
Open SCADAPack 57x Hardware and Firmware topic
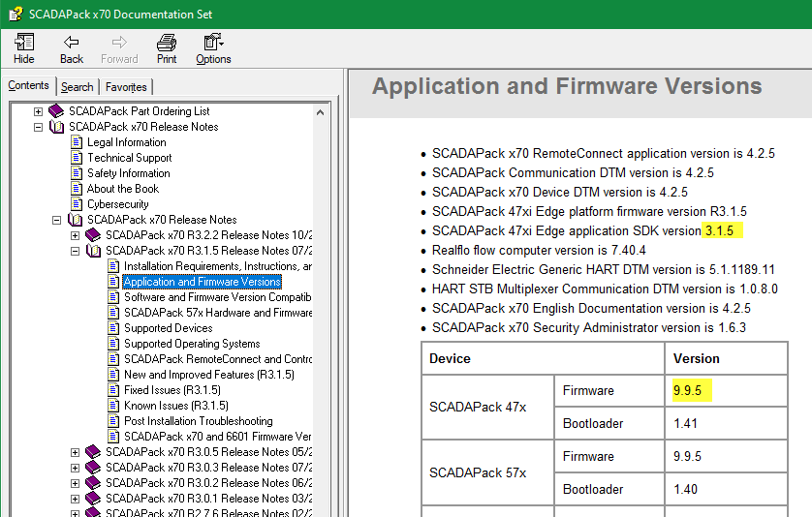click(x=218, y=313)
